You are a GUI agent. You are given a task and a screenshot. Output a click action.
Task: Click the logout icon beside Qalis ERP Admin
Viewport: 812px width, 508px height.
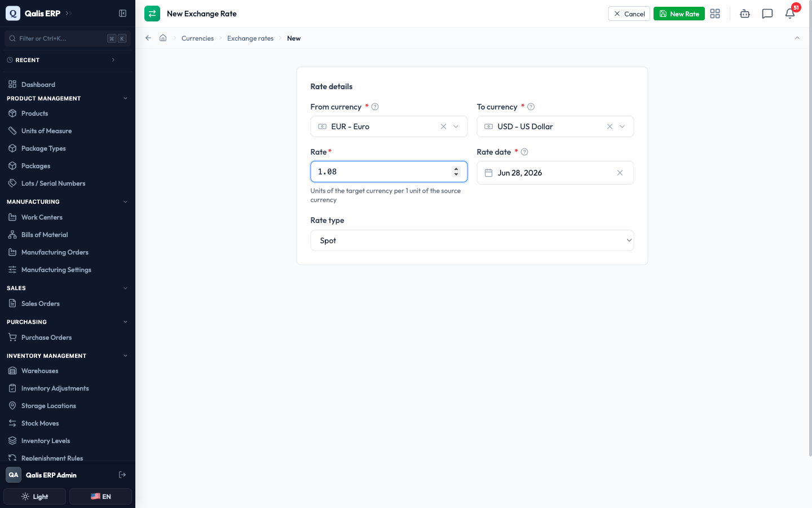[122, 475]
